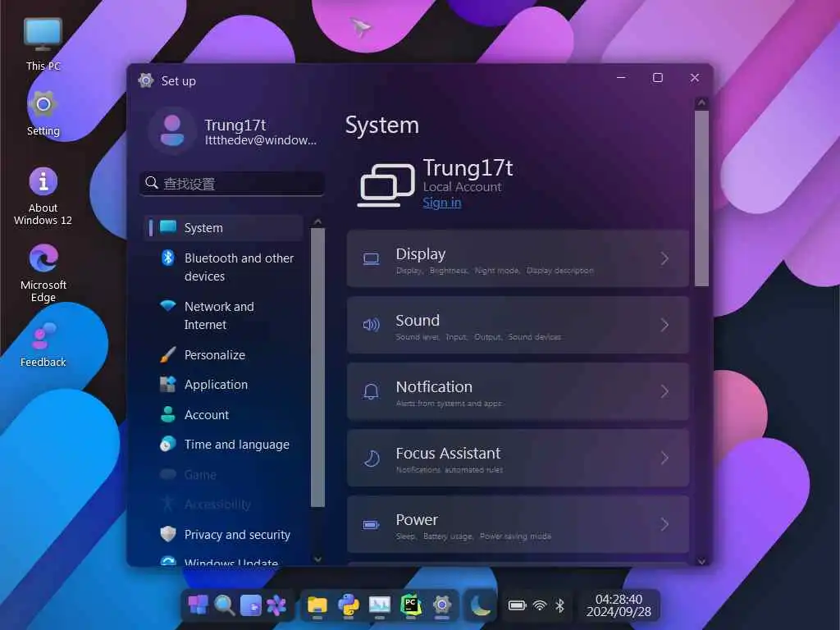Expand Focus Assistant with its chevron

pos(664,458)
